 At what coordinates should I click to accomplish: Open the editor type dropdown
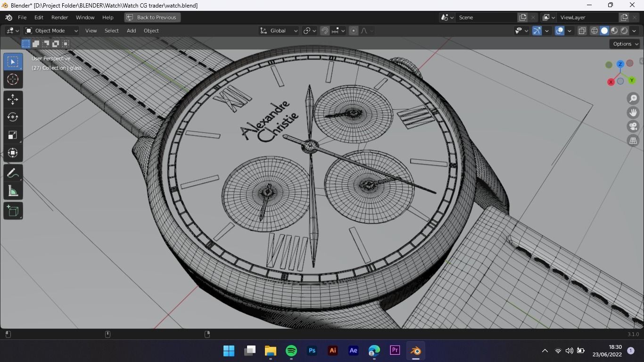point(12,31)
